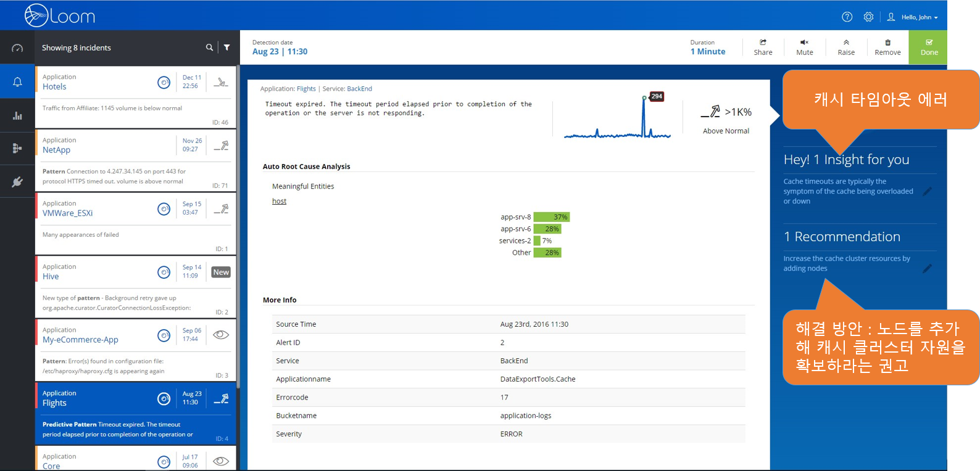The width and height of the screenshot is (980, 471).
Task: Open the Hotels application incident
Action: [x=136, y=97]
